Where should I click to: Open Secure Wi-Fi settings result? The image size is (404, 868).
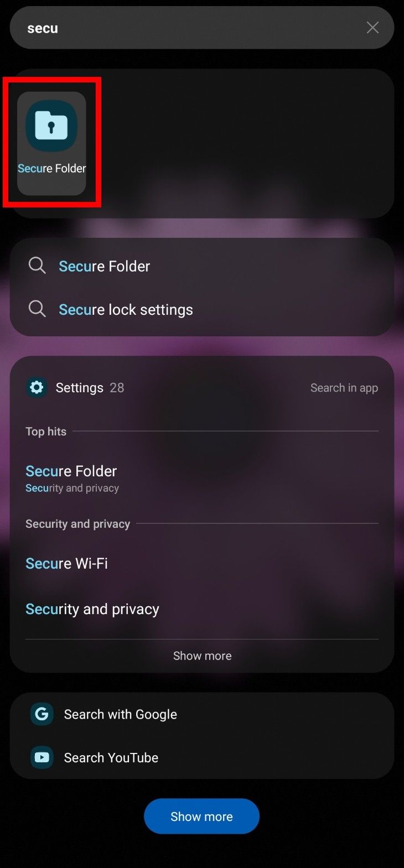66,563
